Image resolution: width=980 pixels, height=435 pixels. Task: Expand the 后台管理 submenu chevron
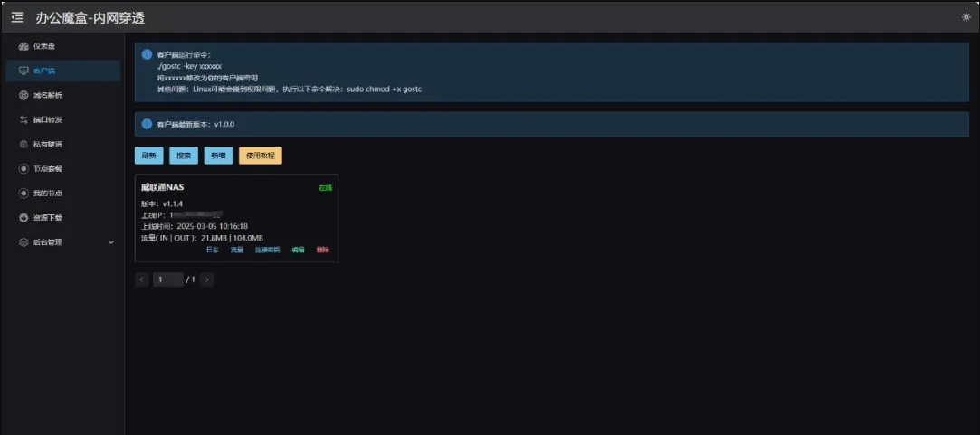point(111,242)
